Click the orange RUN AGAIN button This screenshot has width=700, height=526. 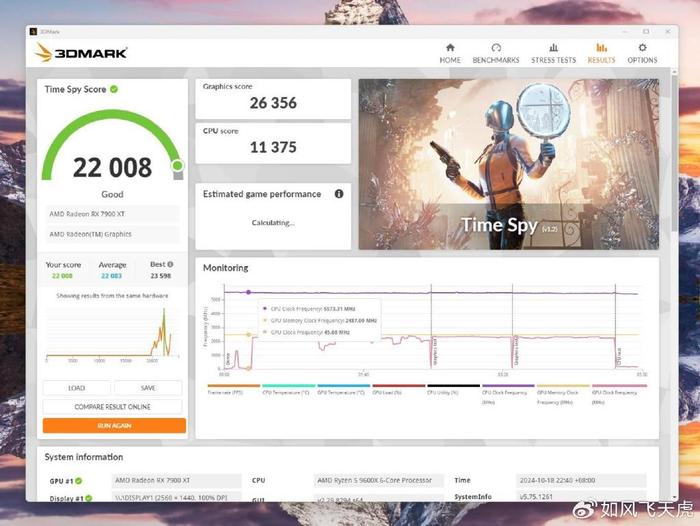coord(114,426)
